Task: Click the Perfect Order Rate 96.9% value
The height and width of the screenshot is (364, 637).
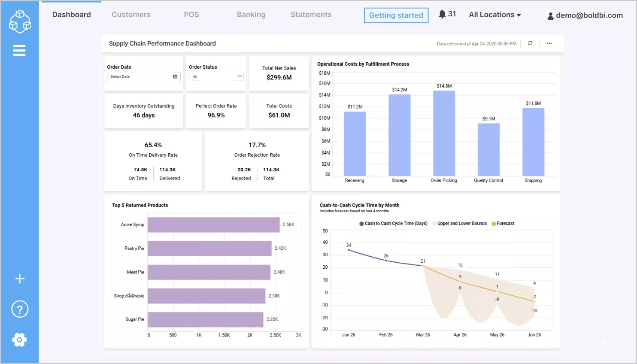Action: coord(216,115)
